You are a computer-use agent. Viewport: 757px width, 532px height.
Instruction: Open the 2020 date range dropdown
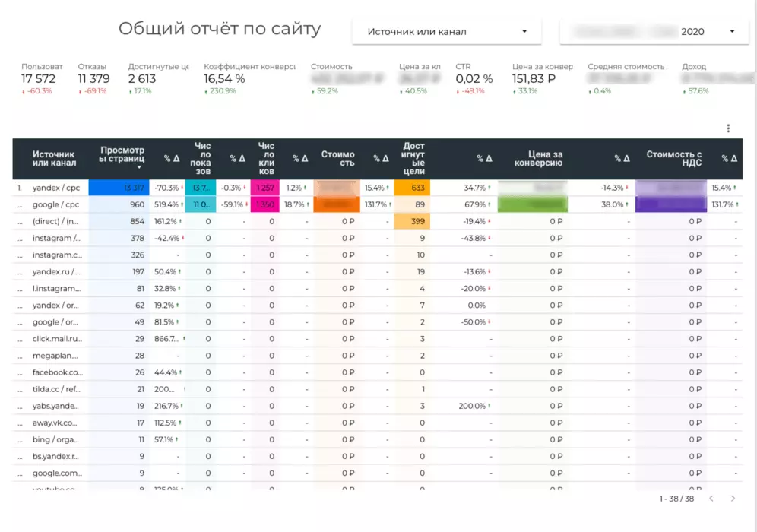click(x=654, y=32)
